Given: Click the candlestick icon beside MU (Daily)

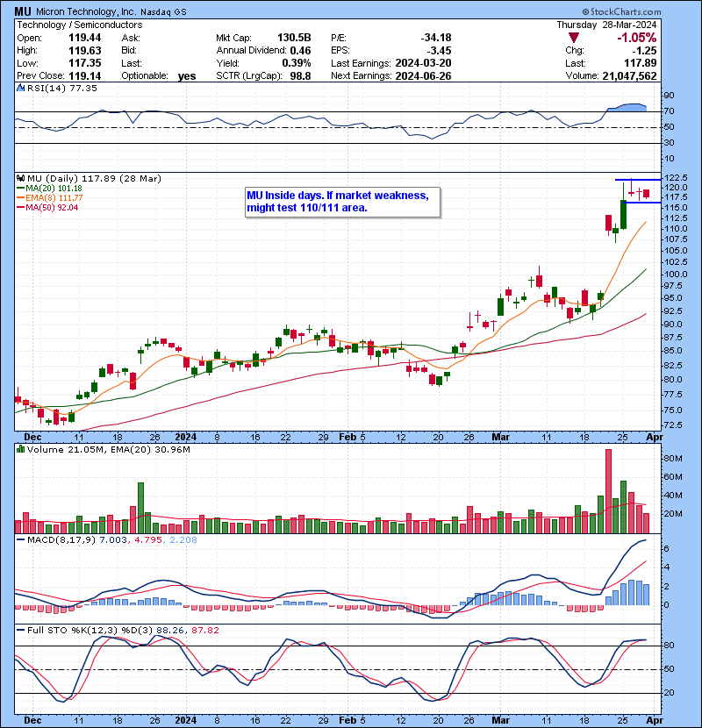Looking at the screenshot, I should [20, 178].
